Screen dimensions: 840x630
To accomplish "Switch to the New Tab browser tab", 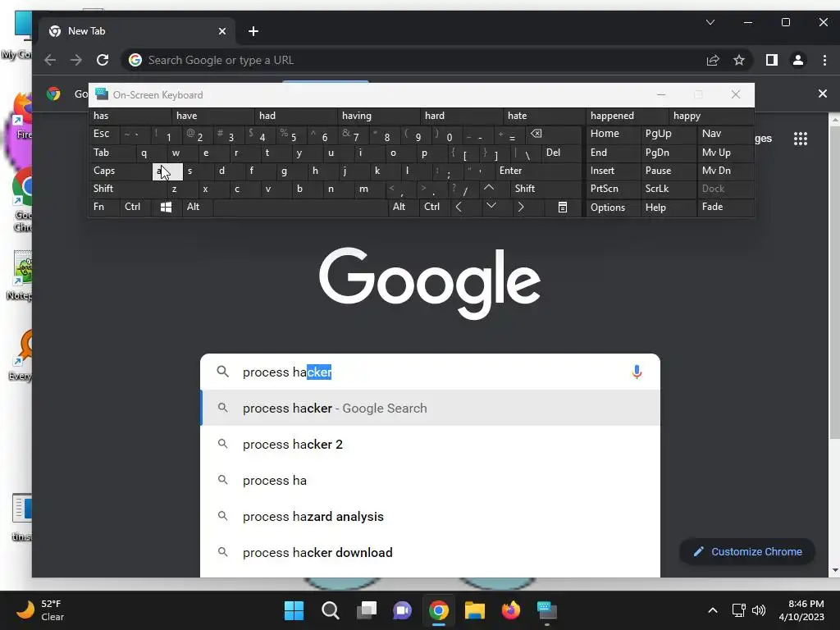I will pos(137,31).
